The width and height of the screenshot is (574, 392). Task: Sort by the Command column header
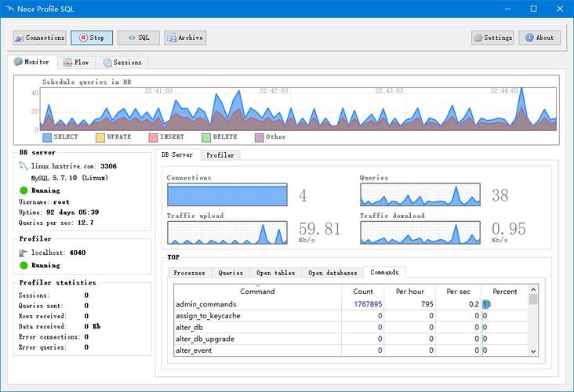pyautogui.click(x=257, y=292)
